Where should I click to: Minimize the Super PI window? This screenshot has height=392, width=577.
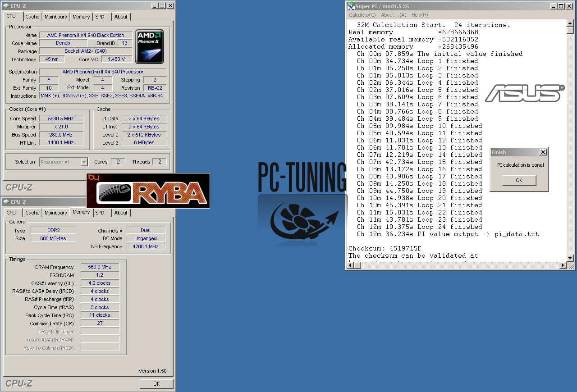coord(554,6)
